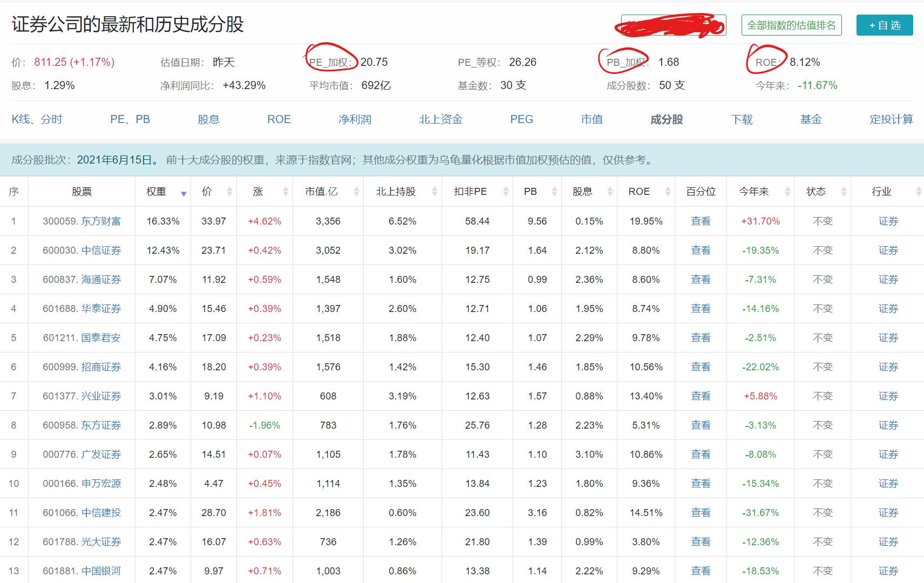This screenshot has height=583, width=924.
Task: Toggle sorting on the 股息 column
Action: pos(610,191)
